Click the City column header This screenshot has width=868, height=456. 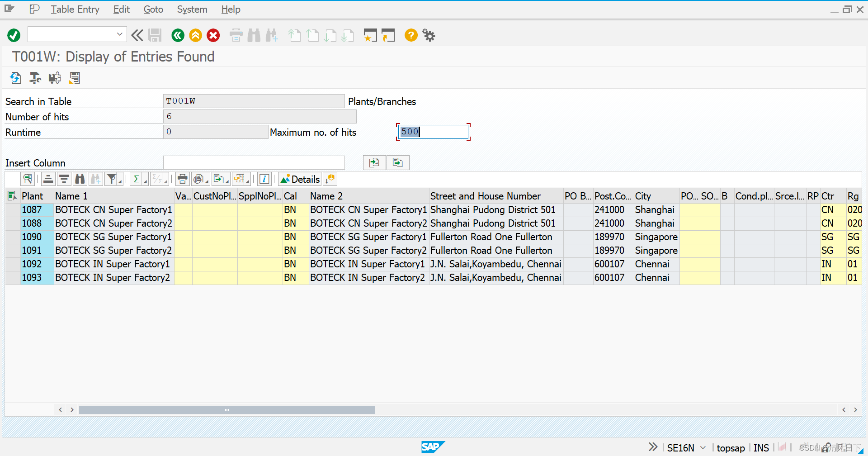click(x=656, y=196)
